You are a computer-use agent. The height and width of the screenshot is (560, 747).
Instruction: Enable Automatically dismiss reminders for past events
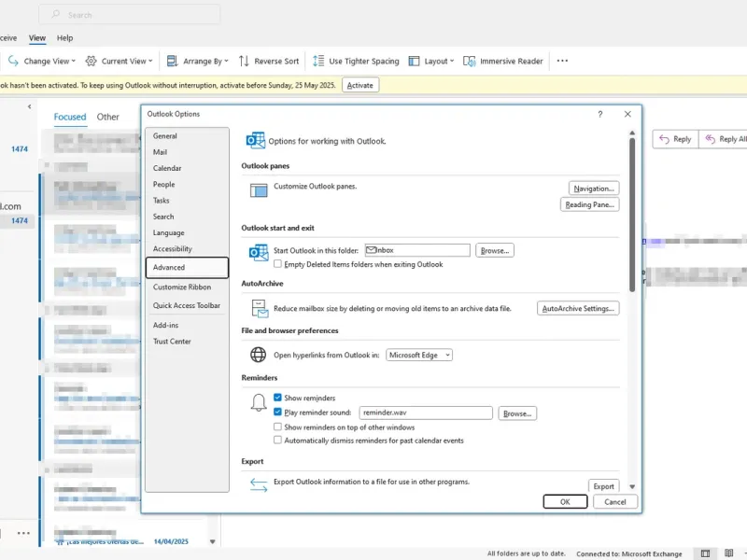pos(277,440)
